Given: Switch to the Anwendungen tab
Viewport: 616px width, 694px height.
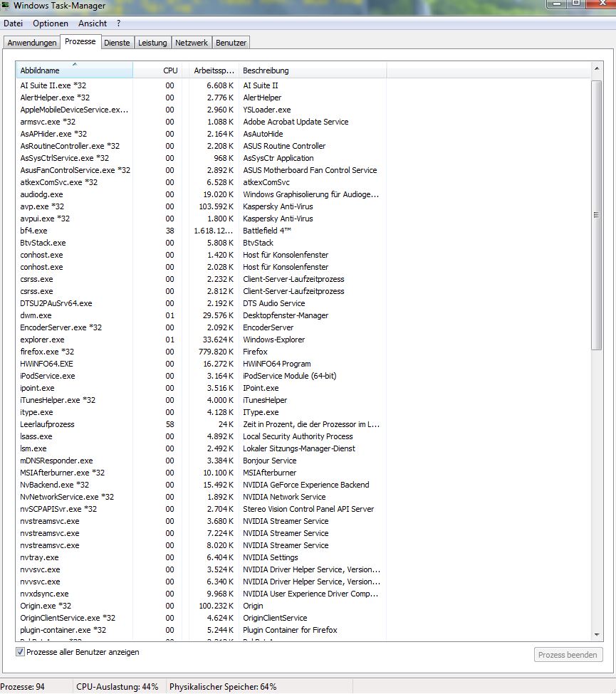Looking at the screenshot, I should [x=32, y=43].
